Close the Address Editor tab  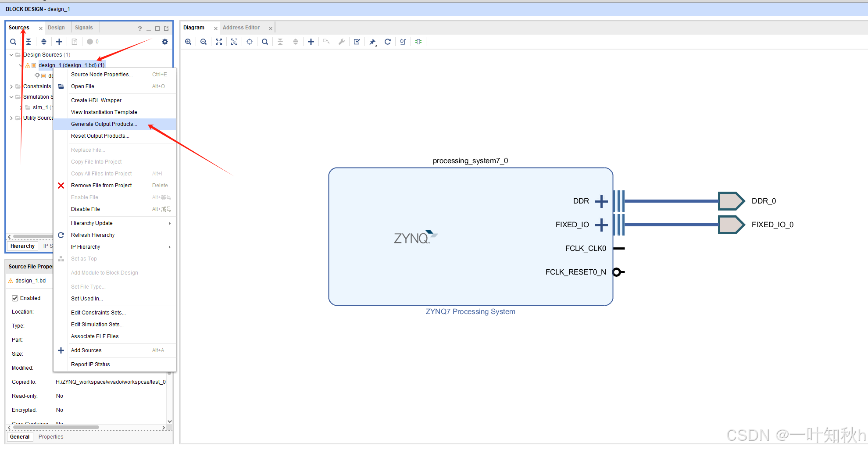[271, 29]
